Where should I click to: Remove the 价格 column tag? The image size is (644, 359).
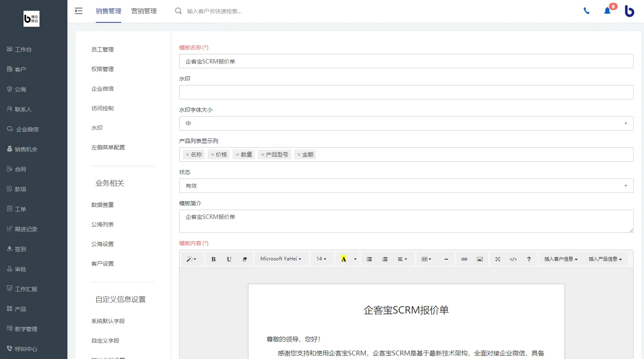212,155
